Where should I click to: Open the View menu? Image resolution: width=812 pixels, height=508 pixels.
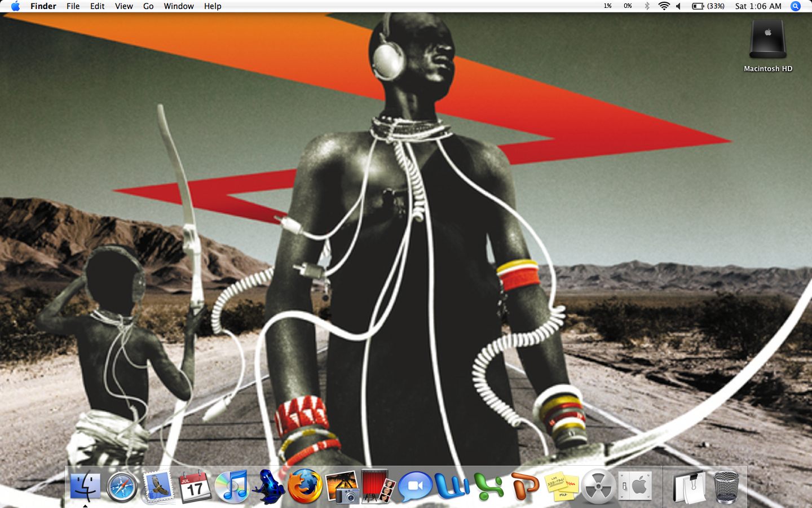[x=124, y=6]
